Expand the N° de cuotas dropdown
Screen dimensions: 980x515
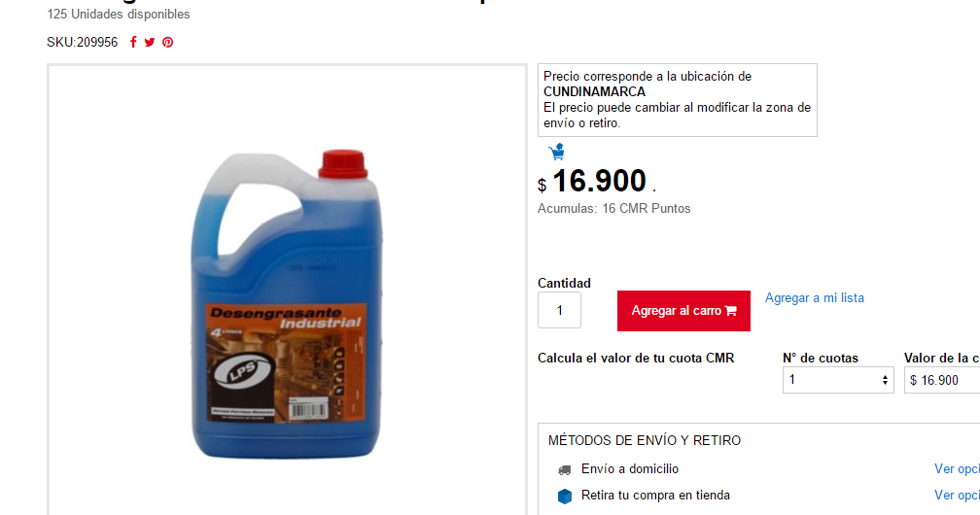[838, 380]
